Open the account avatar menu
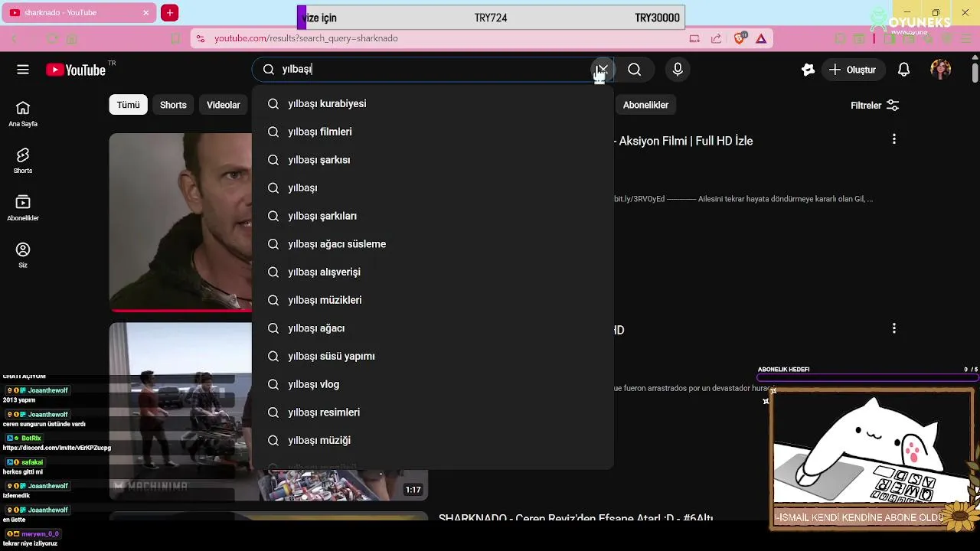 (x=941, y=70)
